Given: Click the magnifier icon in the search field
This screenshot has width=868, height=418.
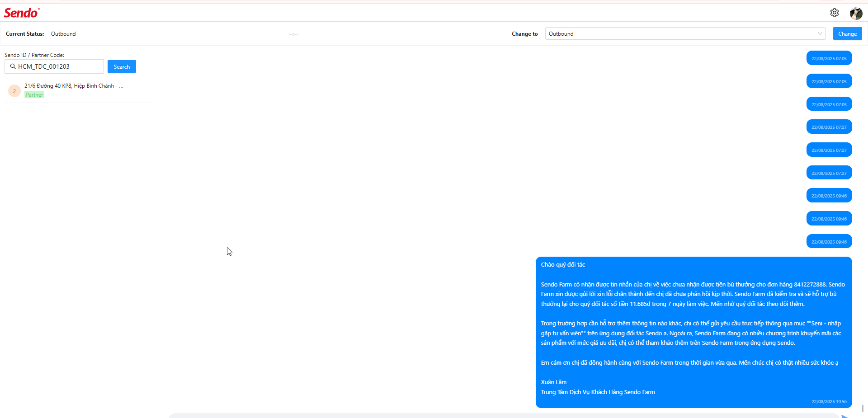Looking at the screenshot, I should pos(13,66).
